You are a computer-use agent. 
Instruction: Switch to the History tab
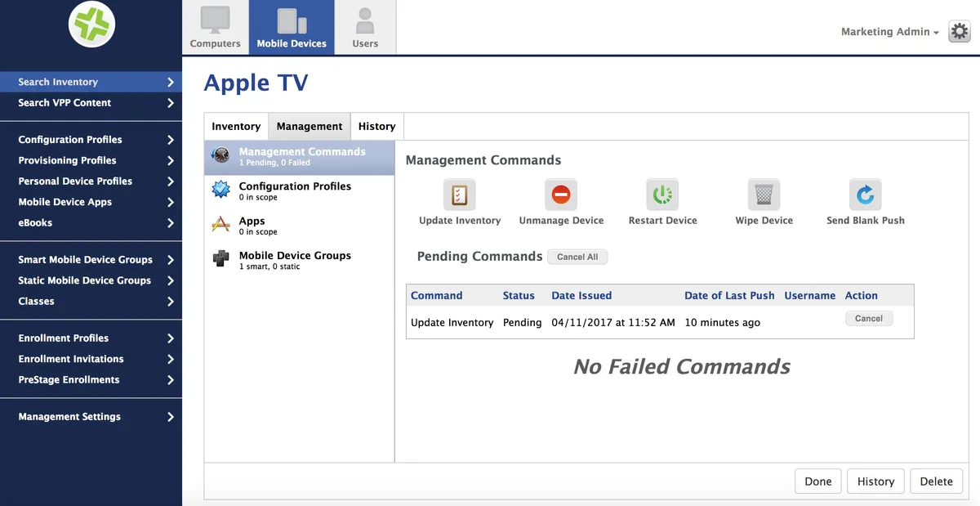[376, 127]
